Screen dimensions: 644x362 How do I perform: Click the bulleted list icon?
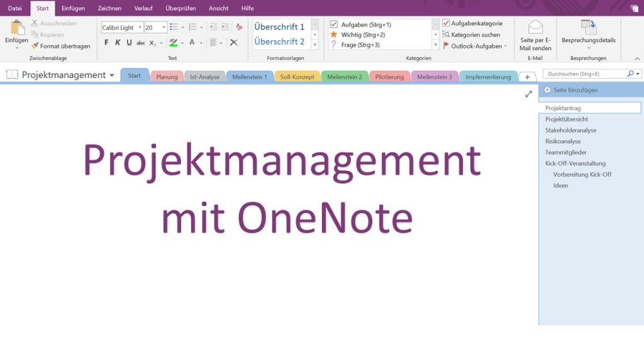point(174,27)
